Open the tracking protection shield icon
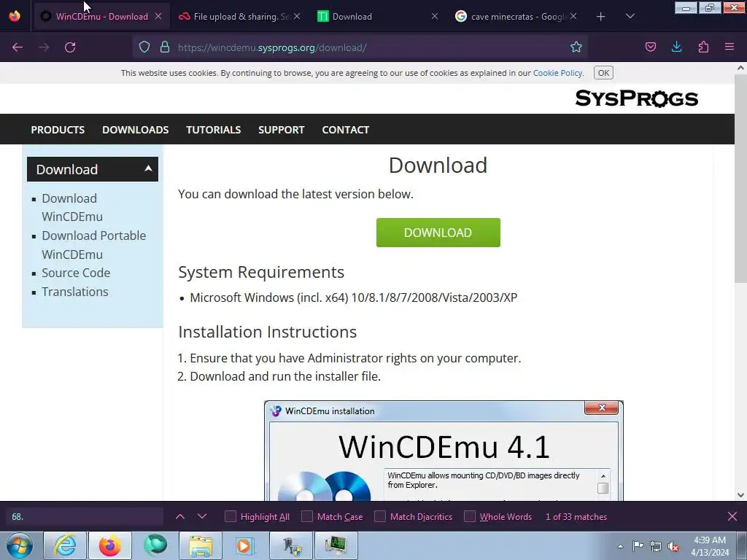Screen dimensions: 747x560 pos(144,47)
